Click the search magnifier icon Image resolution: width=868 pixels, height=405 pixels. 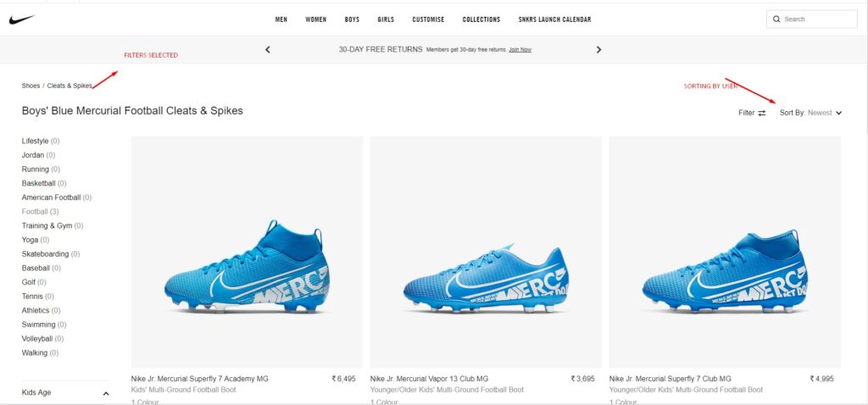(x=776, y=19)
